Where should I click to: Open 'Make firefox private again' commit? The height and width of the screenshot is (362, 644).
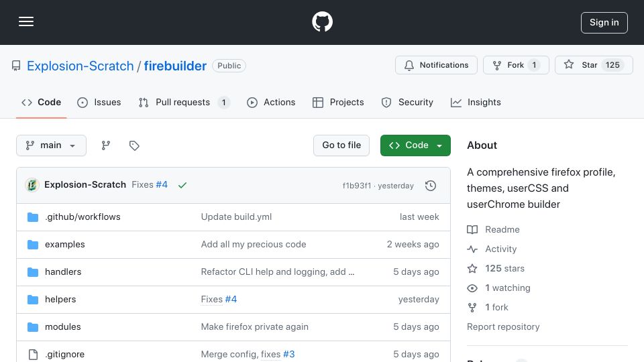(x=255, y=326)
